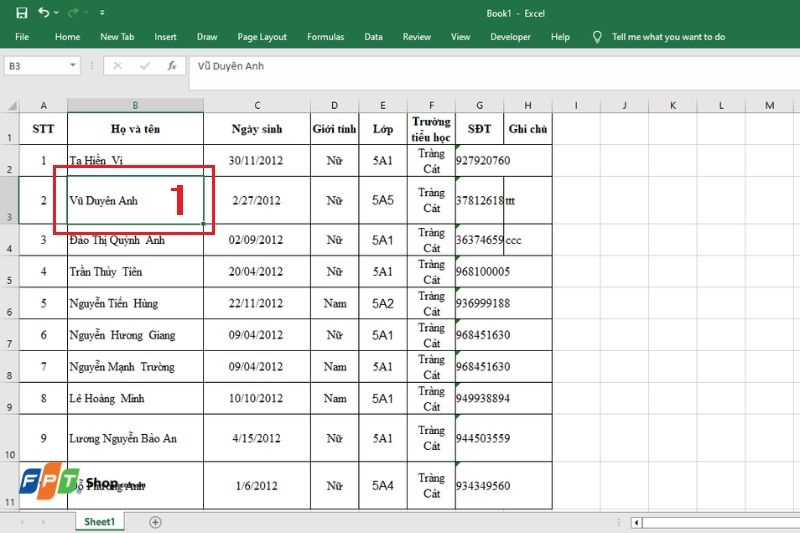Switch to the Home ribbon tab
Image resolution: width=800 pixels, height=533 pixels.
point(67,37)
